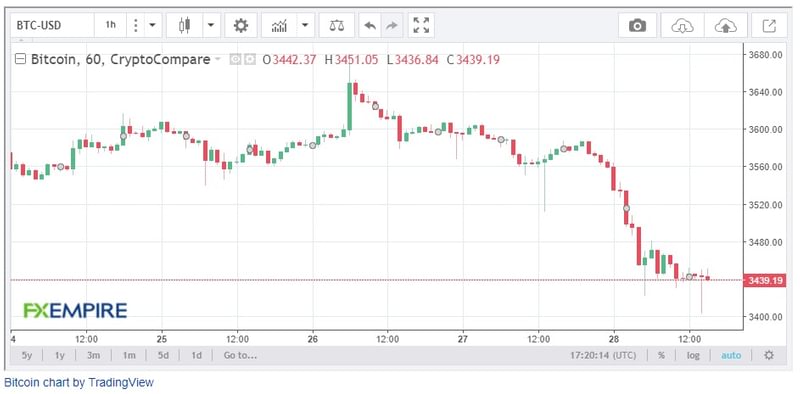Redo the chart action
The image size is (800, 394).
coord(391,25)
